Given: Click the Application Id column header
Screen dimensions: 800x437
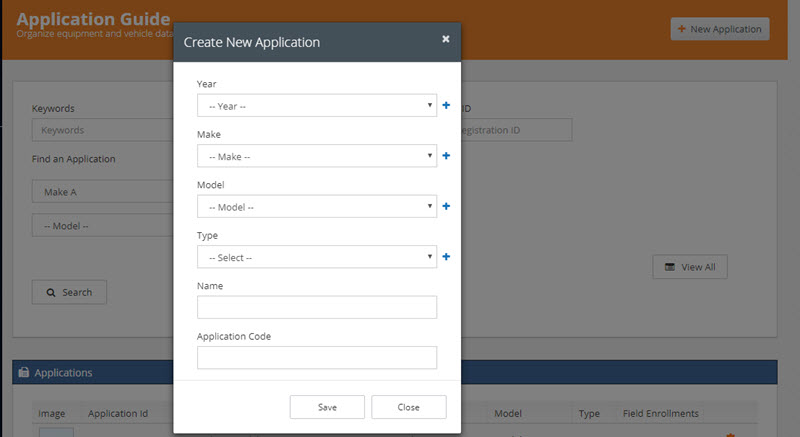Looking at the screenshot, I should tap(118, 414).
